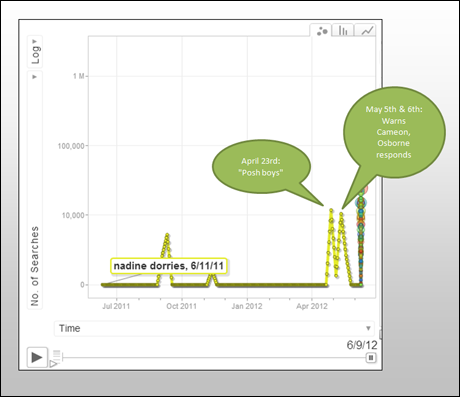Click the playback speed triangle control
The width and height of the screenshot is (460, 397).
(x=53, y=364)
